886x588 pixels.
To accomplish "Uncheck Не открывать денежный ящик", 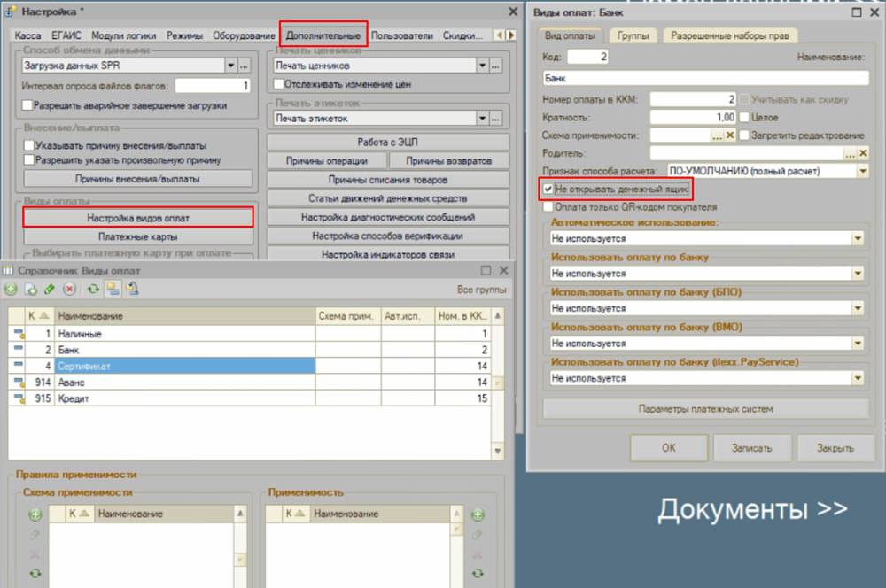I will click(548, 190).
